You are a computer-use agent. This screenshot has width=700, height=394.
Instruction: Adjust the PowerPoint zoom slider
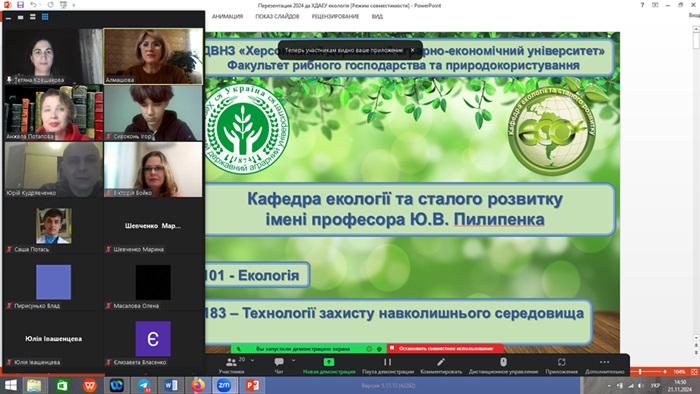[640, 371]
